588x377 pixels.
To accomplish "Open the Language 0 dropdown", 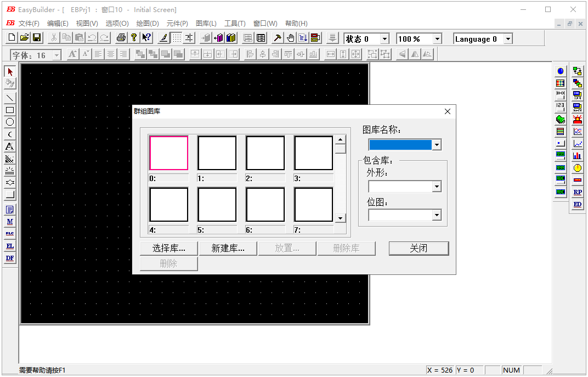I will pos(507,38).
